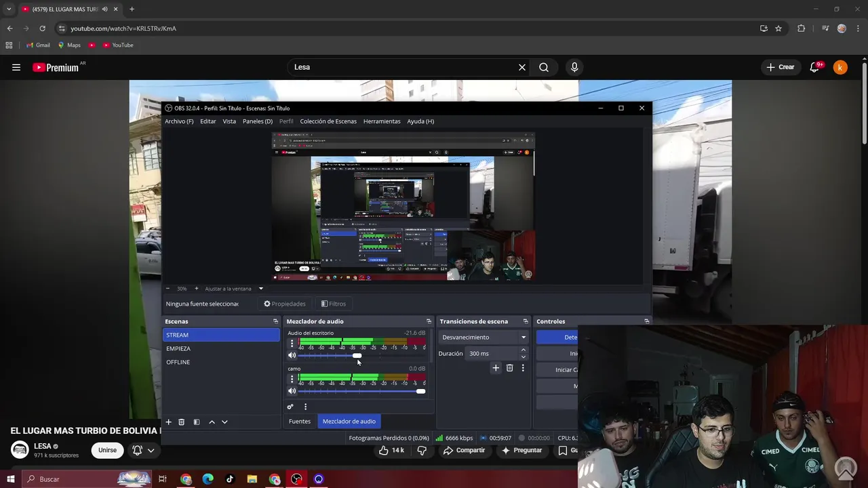Open the Editar menu in OBS
The height and width of the screenshot is (488, 868).
pyautogui.click(x=208, y=121)
